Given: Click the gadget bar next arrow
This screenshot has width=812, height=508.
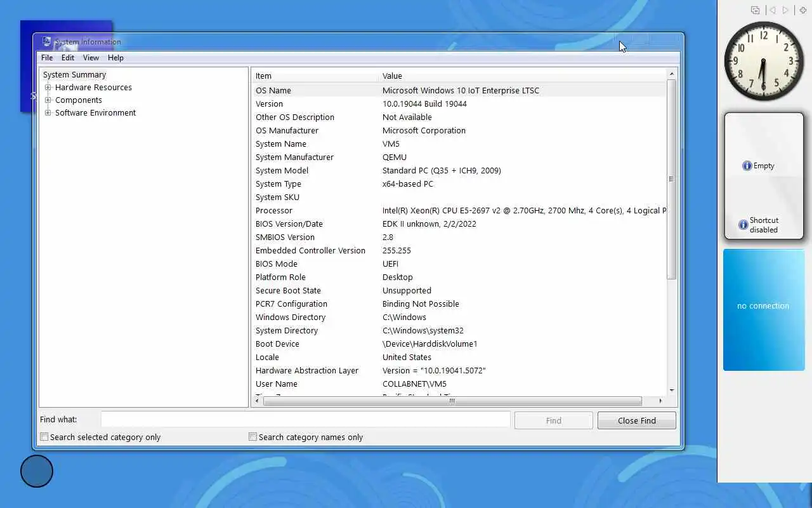Looking at the screenshot, I should 786,10.
